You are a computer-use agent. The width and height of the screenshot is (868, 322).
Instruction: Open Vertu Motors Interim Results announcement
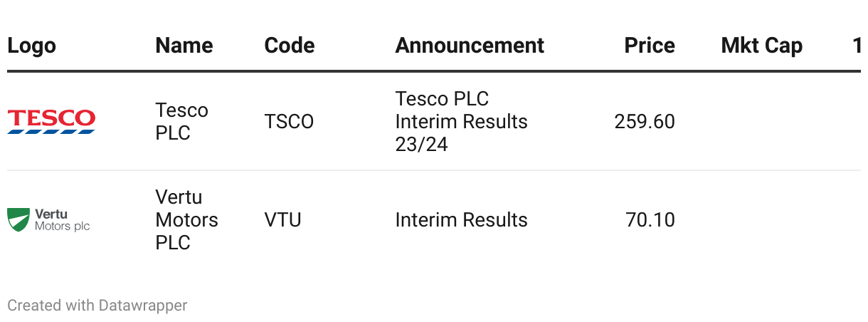461,219
